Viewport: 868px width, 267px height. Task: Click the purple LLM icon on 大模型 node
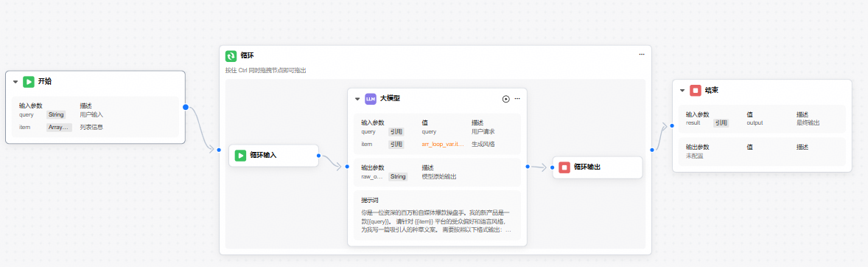(x=371, y=99)
